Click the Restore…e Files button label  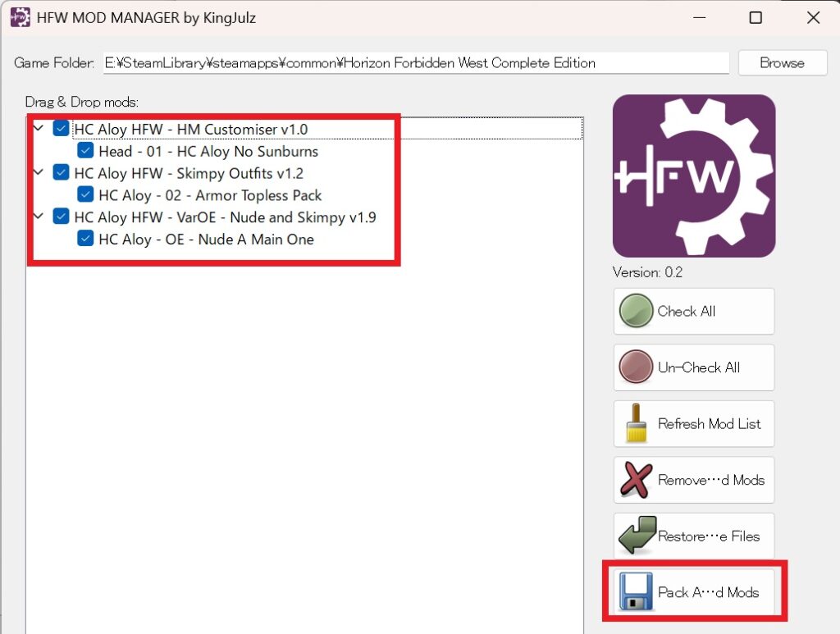pos(709,536)
